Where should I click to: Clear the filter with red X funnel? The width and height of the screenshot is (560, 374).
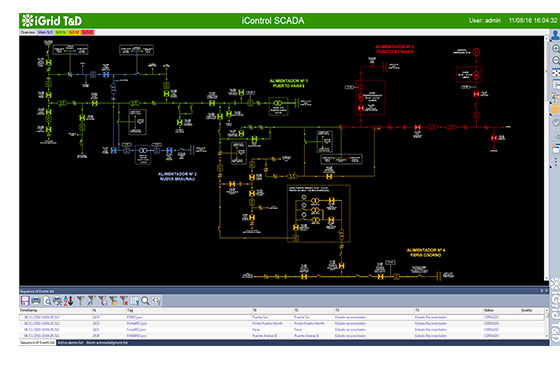point(124,301)
